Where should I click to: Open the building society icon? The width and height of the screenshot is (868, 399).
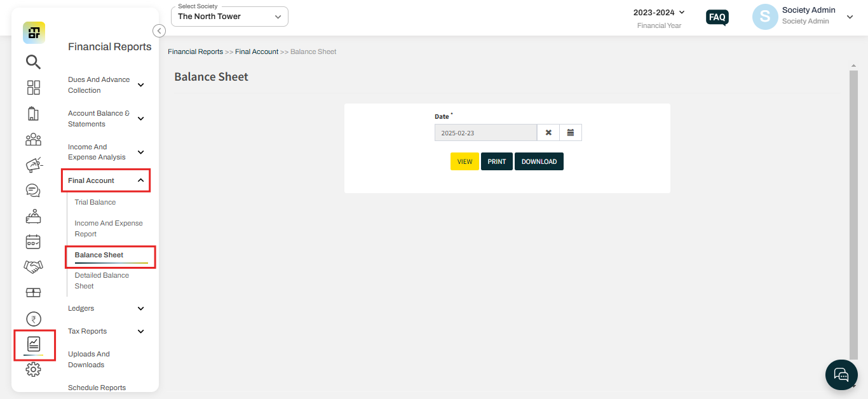(33, 114)
